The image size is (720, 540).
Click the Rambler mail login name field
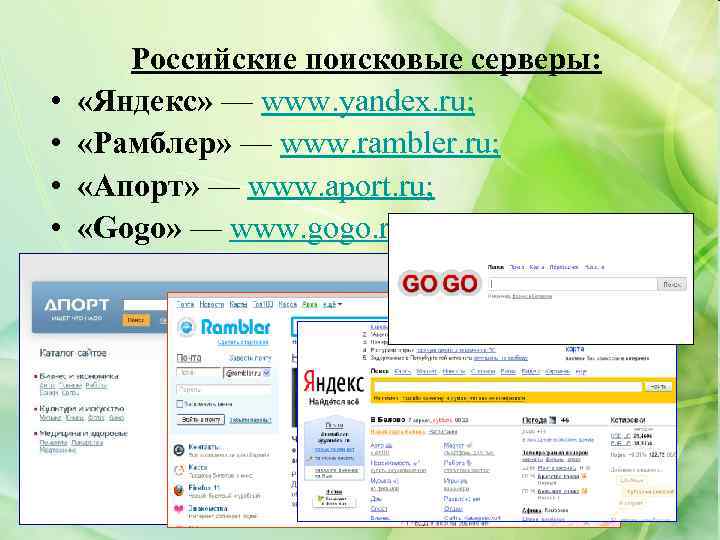coord(199,373)
